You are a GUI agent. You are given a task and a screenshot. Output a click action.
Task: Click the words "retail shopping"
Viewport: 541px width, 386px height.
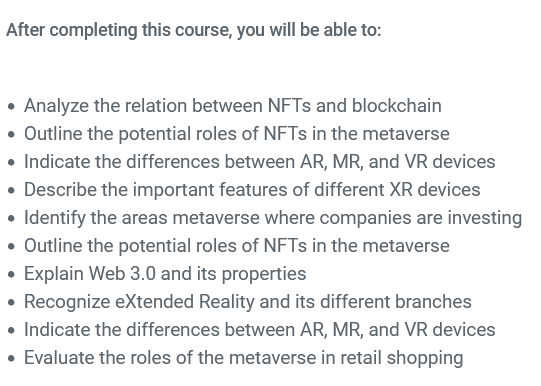(x=402, y=358)
